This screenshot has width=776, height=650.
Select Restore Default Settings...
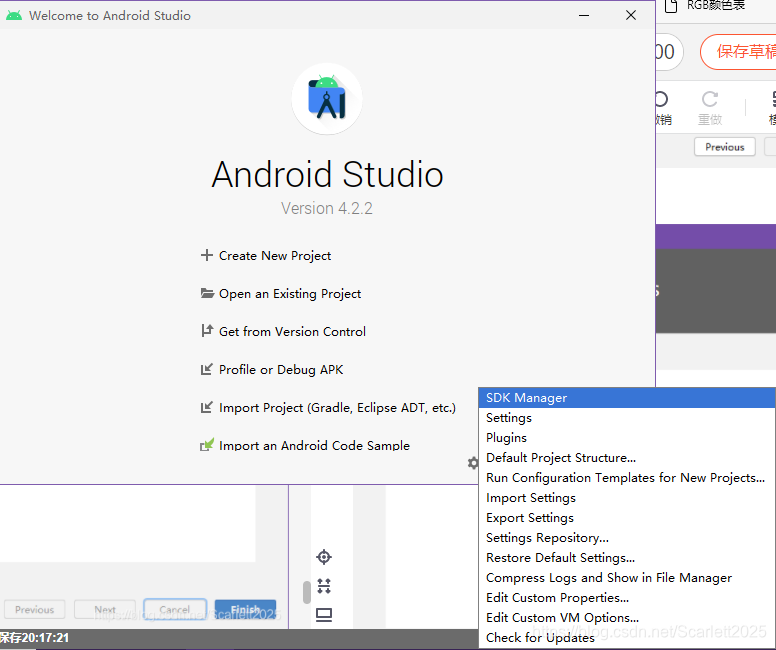point(627,558)
